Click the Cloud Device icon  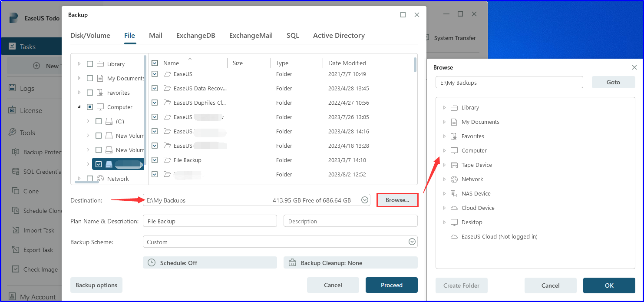(454, 208)
